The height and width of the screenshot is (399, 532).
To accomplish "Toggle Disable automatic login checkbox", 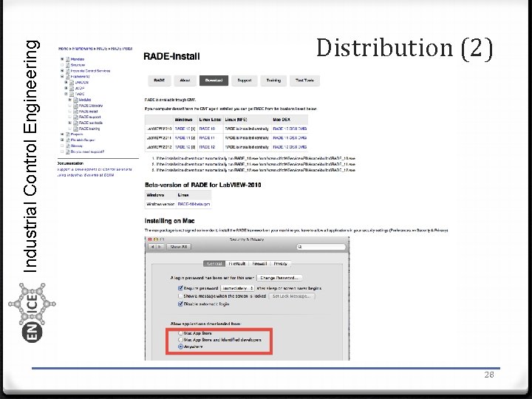I will (180, 304).
